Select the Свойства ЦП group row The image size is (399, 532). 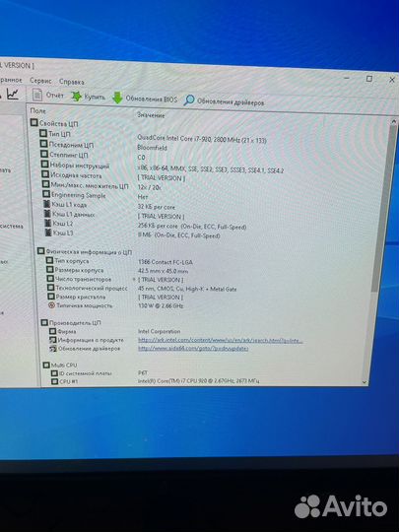(54, 123)
